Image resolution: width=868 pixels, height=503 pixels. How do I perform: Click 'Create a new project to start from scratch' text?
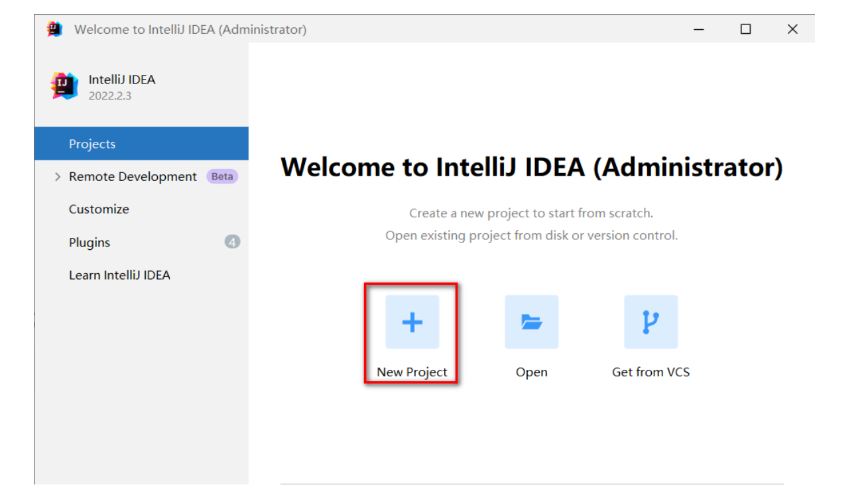[x=531, y=213]
